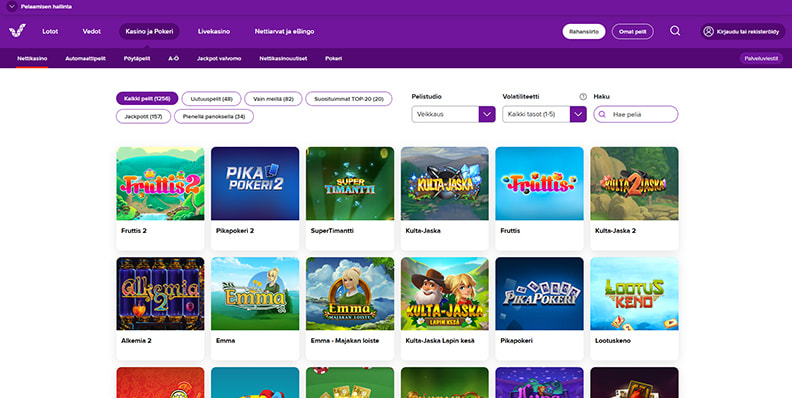Select Jackpotit (157) filter
Viewport: 792px width, 398px height.
click(x=143, y=116)
